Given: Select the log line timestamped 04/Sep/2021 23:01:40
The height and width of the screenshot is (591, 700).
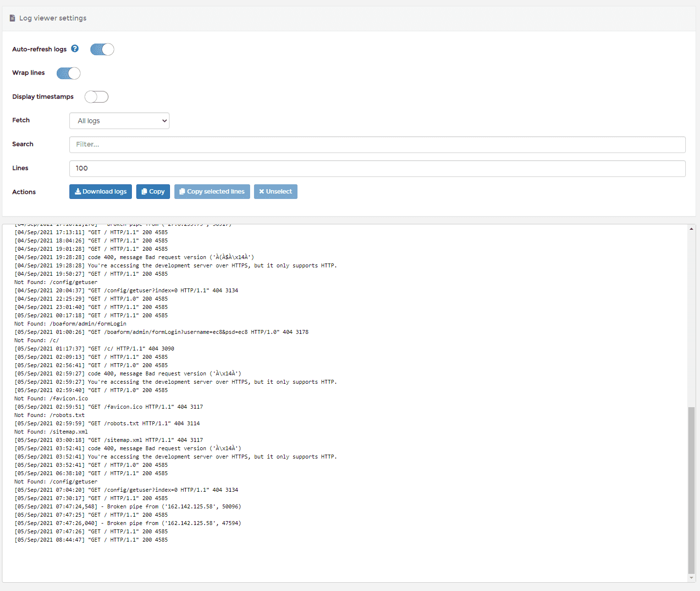Looking at the screenshot, I should [91, 307].
